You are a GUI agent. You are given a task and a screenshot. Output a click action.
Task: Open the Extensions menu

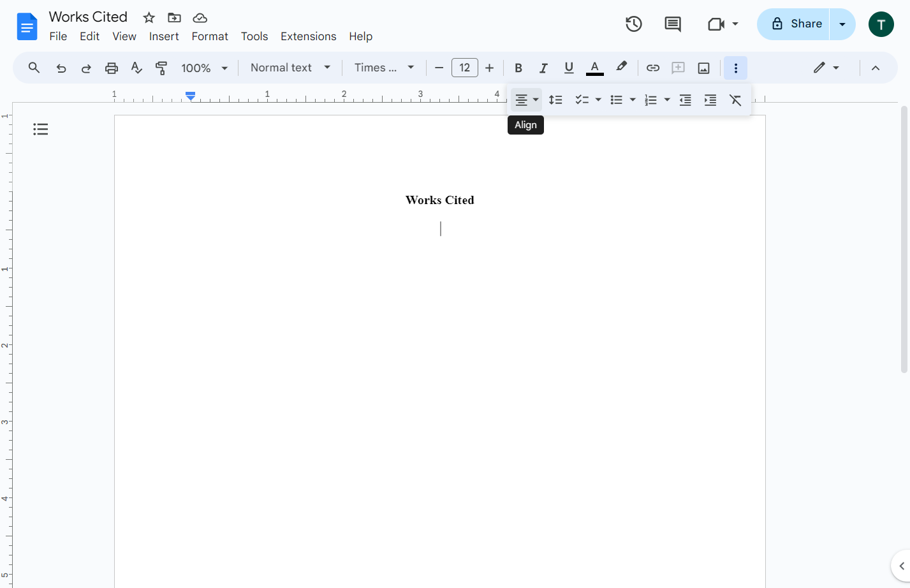pos(309,36)
